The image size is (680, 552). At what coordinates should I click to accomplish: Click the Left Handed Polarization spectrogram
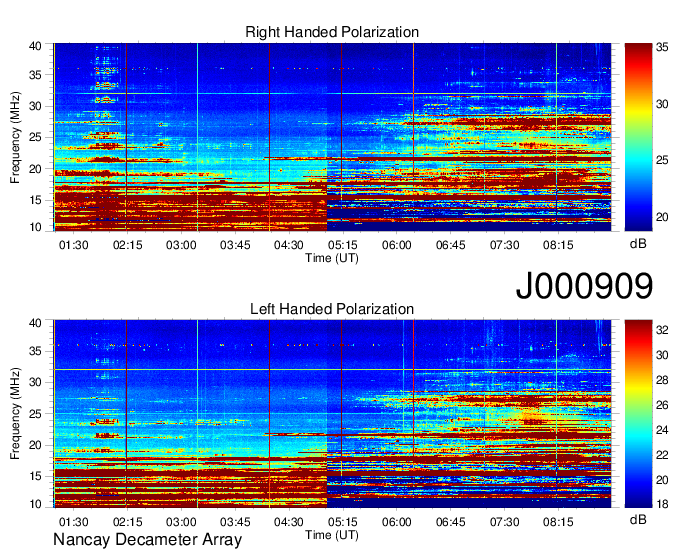pos(332,414)
